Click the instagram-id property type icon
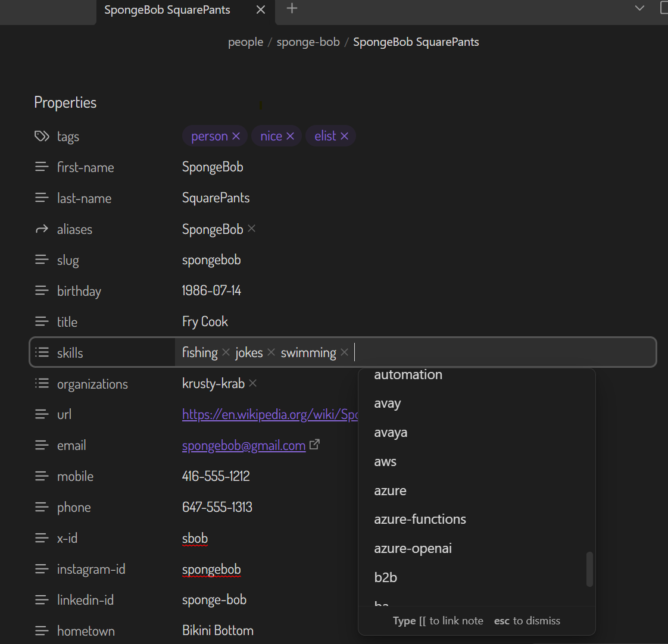Image resolution: width=668 pixels, height=644 pixels. (x=42, y=568)
